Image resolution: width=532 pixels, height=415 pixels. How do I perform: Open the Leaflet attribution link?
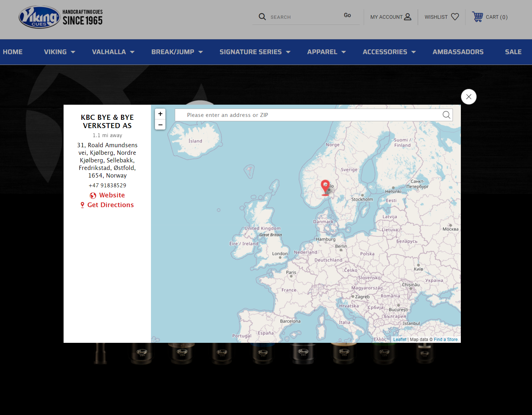coord(400,340)
